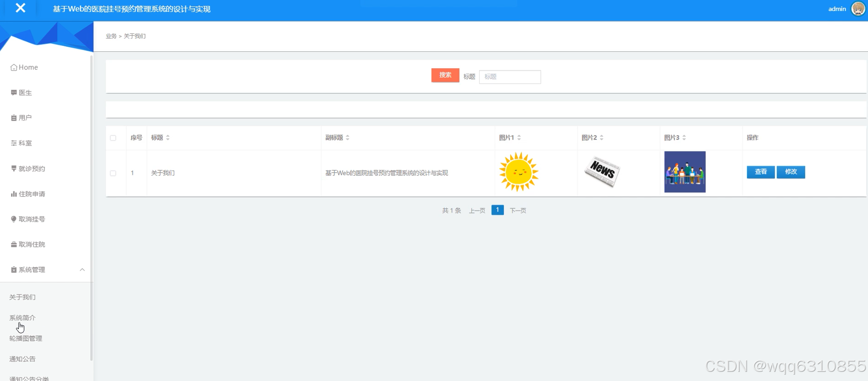
Task: Sort table by 副标题 column
Action: 348,137
